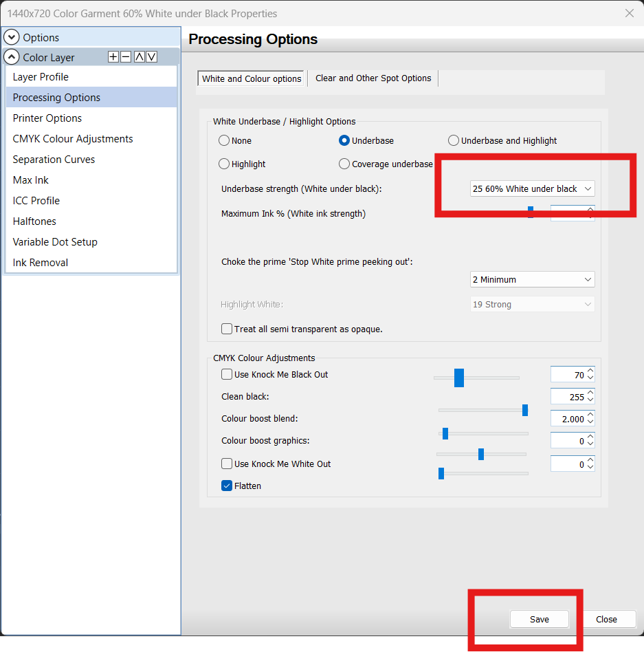Image resolution: width=644 pixels, height=652 pixels.
Task: Switch to White and Colour options tab
Action: [x=251, y=78]
